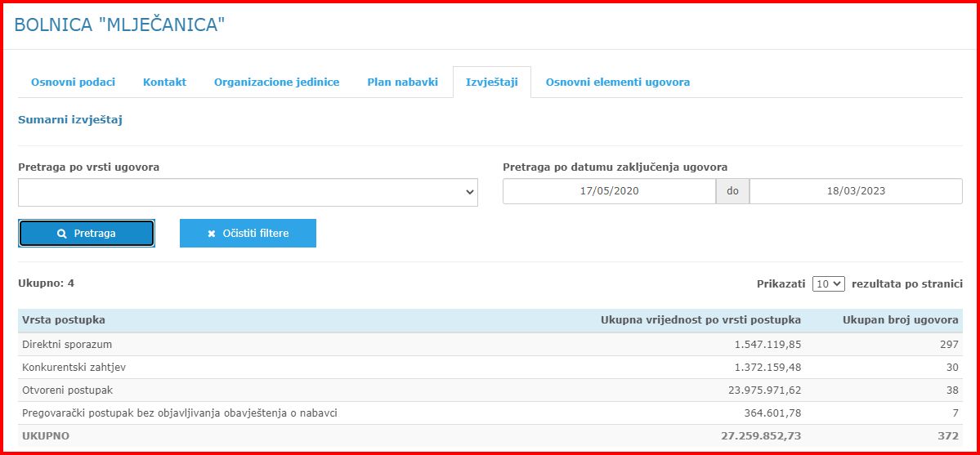
Task: Run search with the Pretraga button
Action: click(x=87, y=233)
